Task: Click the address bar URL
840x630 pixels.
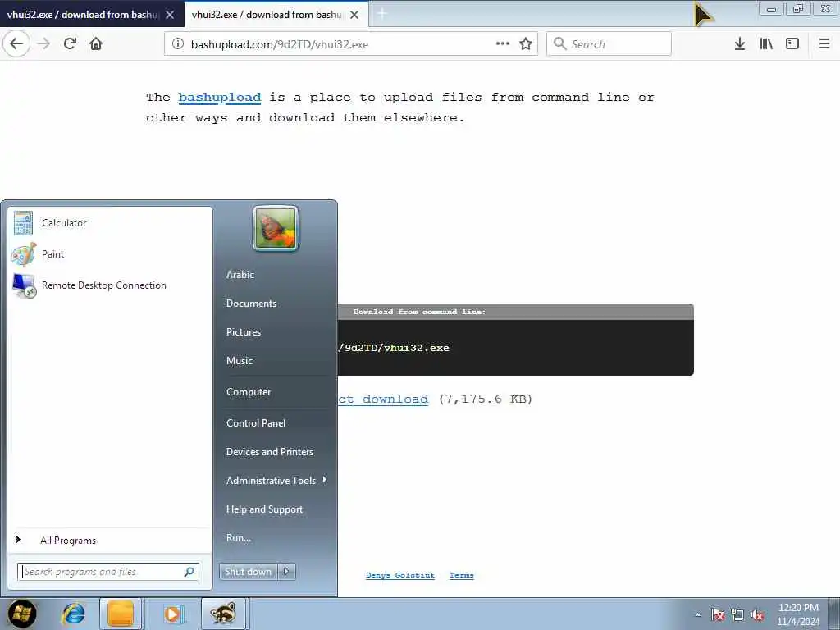Action: [x=279, y=44]
